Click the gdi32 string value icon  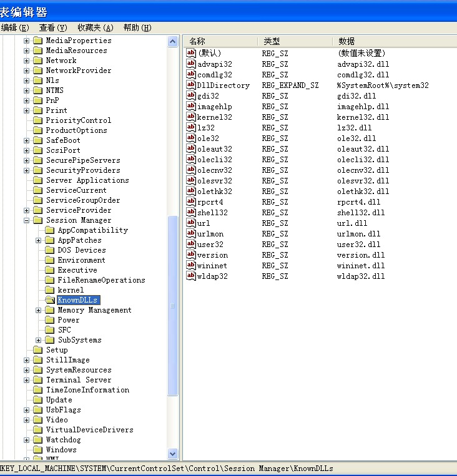point(191,95)
